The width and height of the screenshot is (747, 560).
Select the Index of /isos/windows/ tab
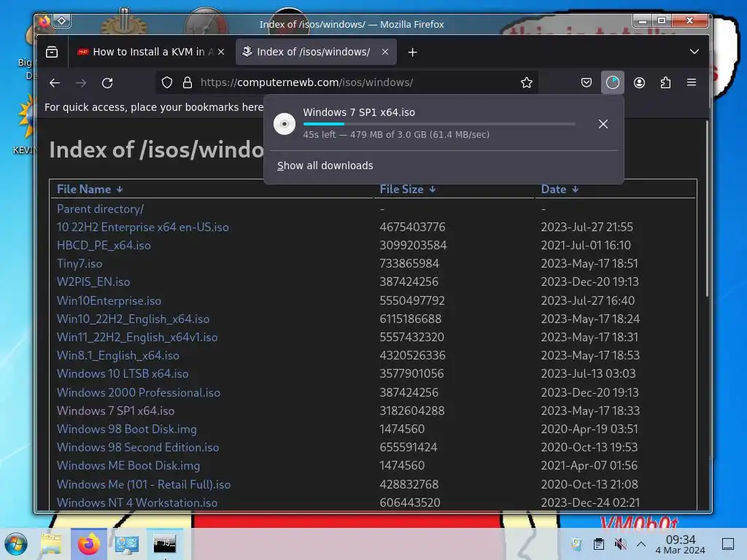(x=316, y=52)
